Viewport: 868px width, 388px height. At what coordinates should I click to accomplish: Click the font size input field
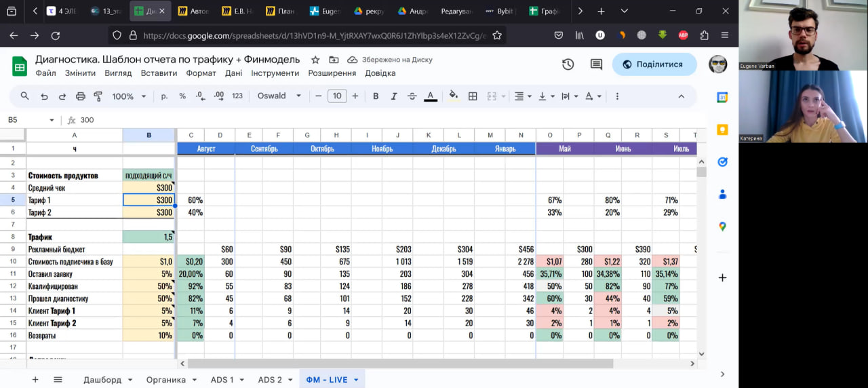pos(337,96)
